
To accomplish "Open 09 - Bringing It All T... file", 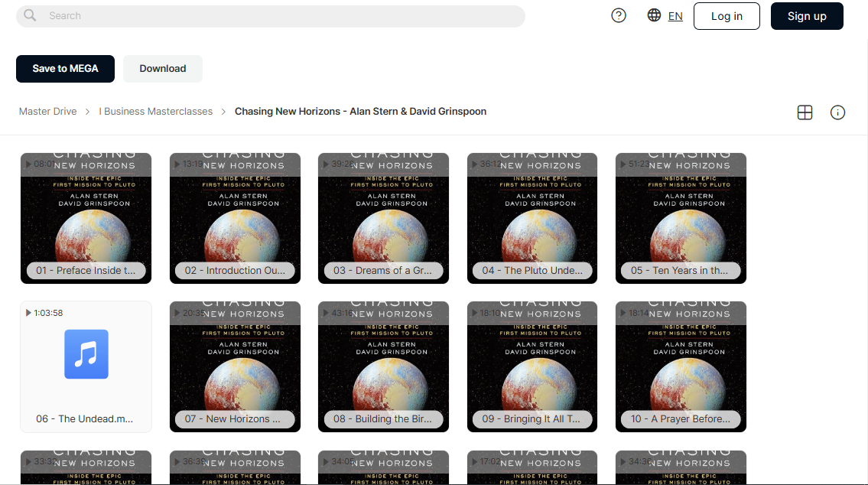I will 532,366.
